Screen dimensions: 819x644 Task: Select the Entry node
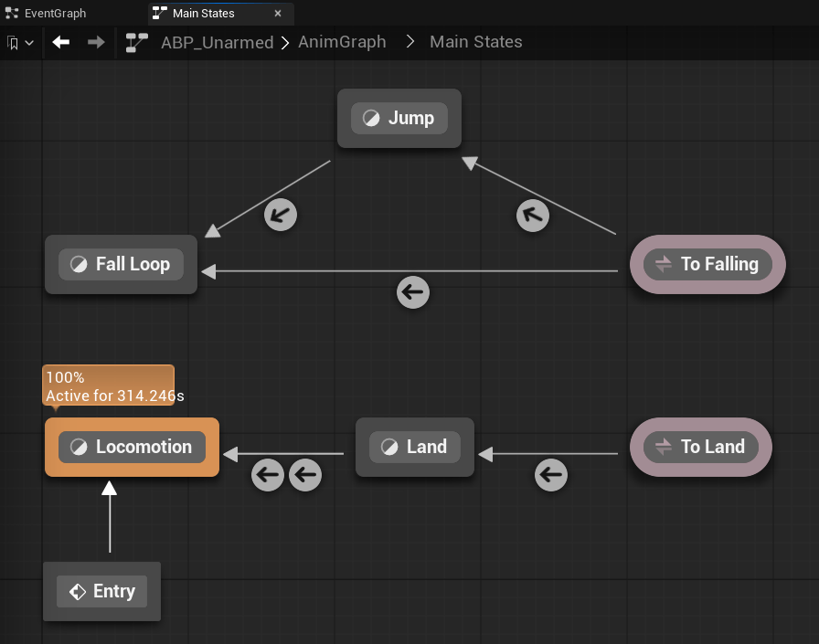click(x=101, y=591)
